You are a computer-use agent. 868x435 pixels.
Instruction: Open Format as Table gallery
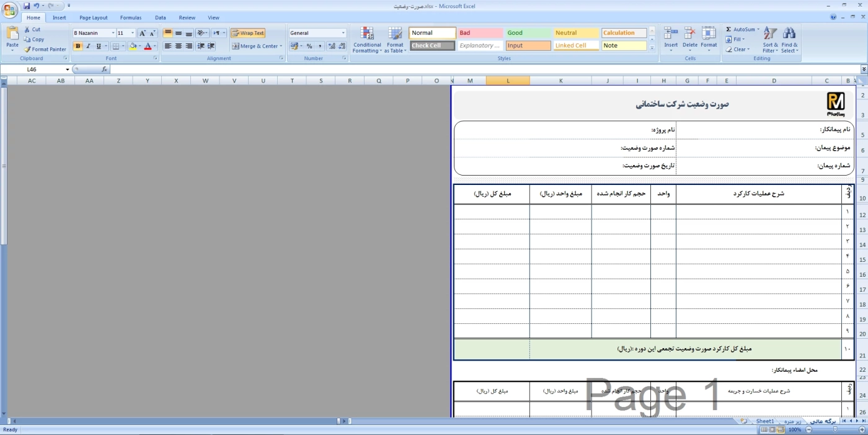coord(395,40)
